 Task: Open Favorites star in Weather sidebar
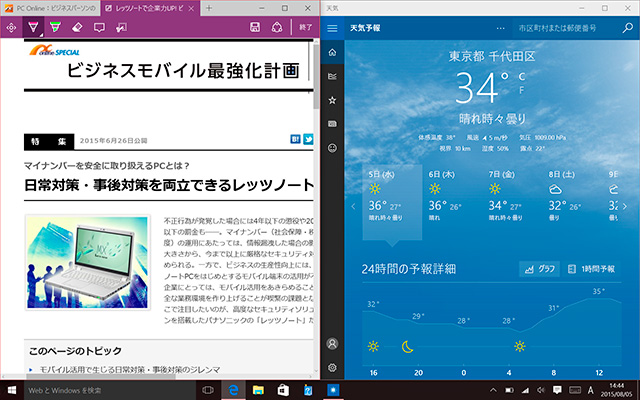tap(332, 100)
